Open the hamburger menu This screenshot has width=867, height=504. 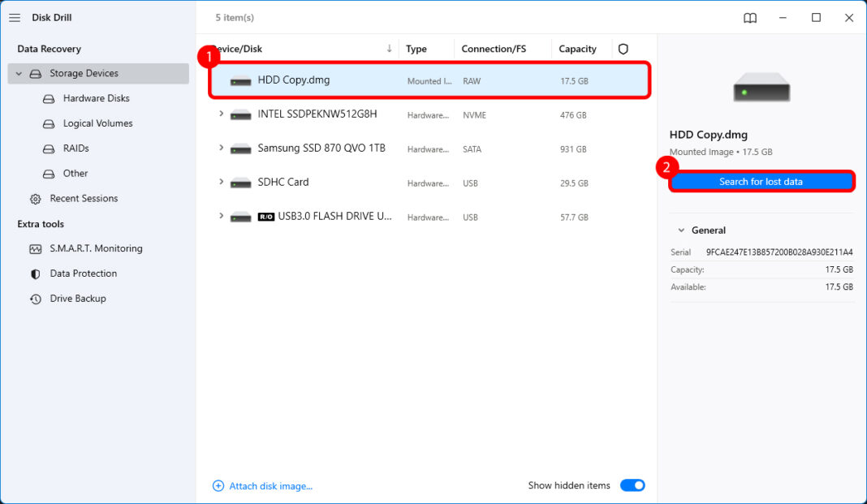click(14, 17)
